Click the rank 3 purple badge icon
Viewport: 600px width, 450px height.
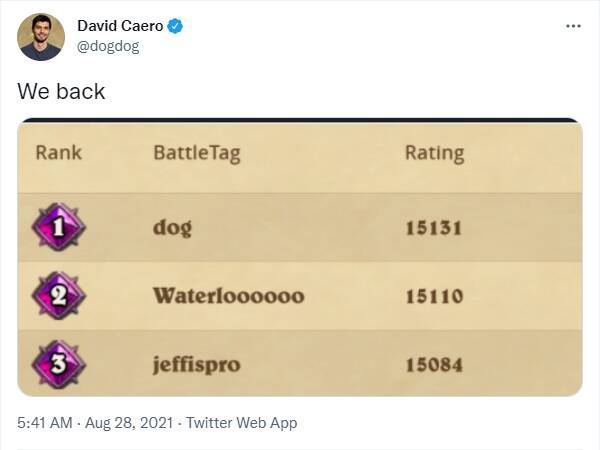(x=58, y=363)
